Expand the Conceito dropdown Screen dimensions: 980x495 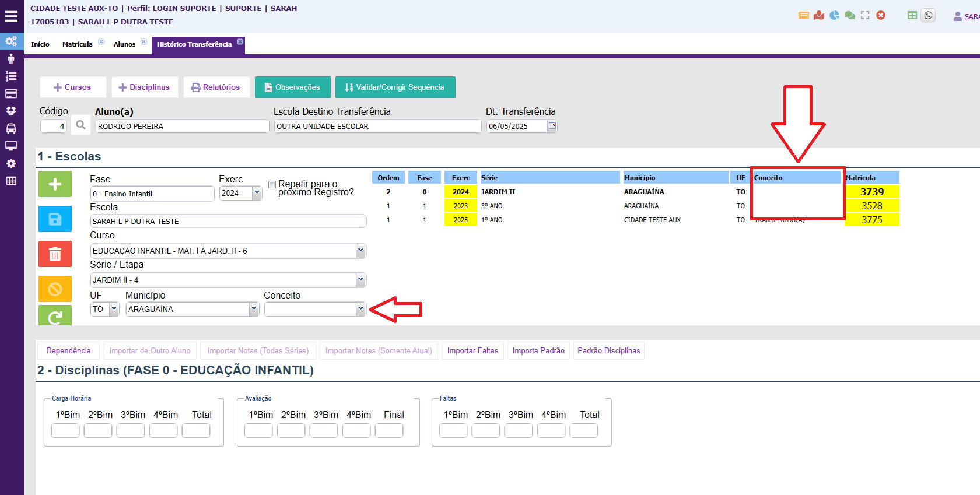coord(360,309)
